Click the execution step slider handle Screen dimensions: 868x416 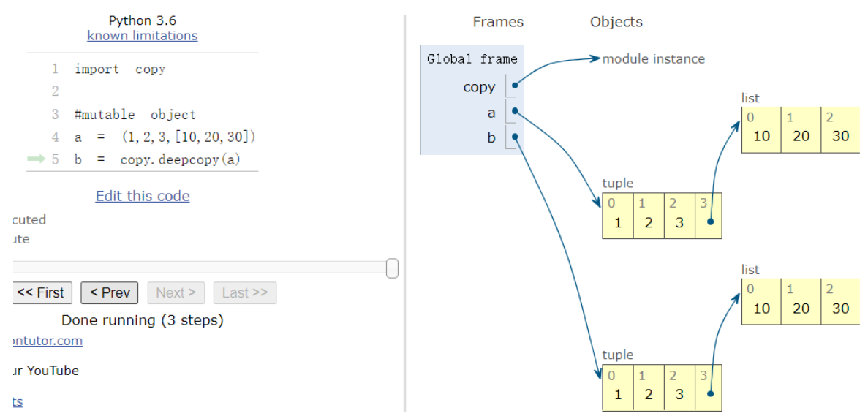(392, 268)
